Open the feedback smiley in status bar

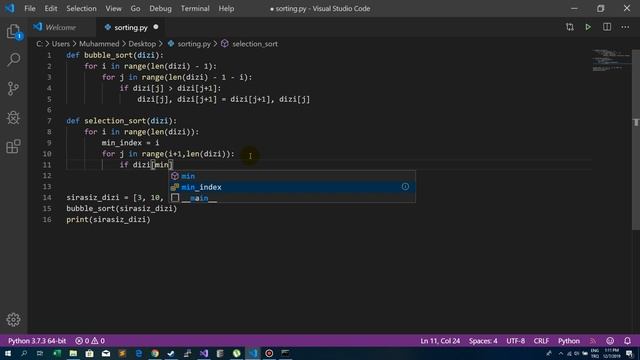(610, 341)
